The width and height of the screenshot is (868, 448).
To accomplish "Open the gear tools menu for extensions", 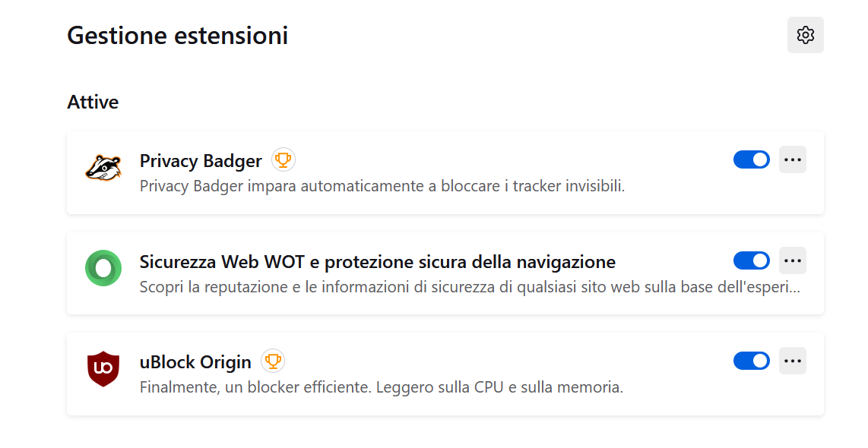I will tap(806, 35).
